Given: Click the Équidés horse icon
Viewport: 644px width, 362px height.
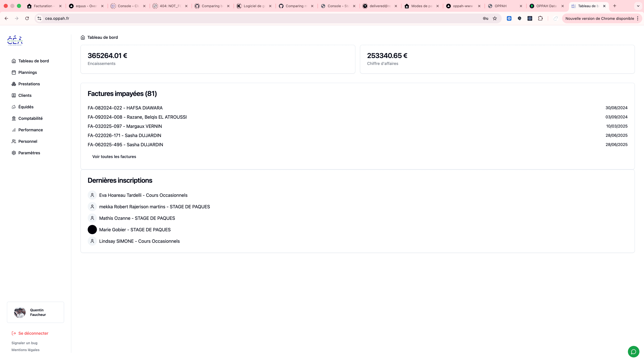Looking at the screenshot, I should click(14, 107).
